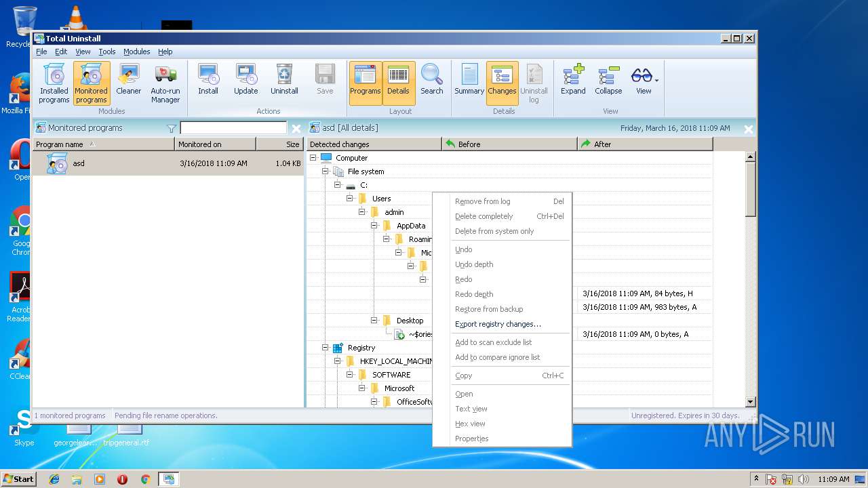
Task: Collapse the HKEY_LOCAL_MACHINE node
Action: click(338, 361)
